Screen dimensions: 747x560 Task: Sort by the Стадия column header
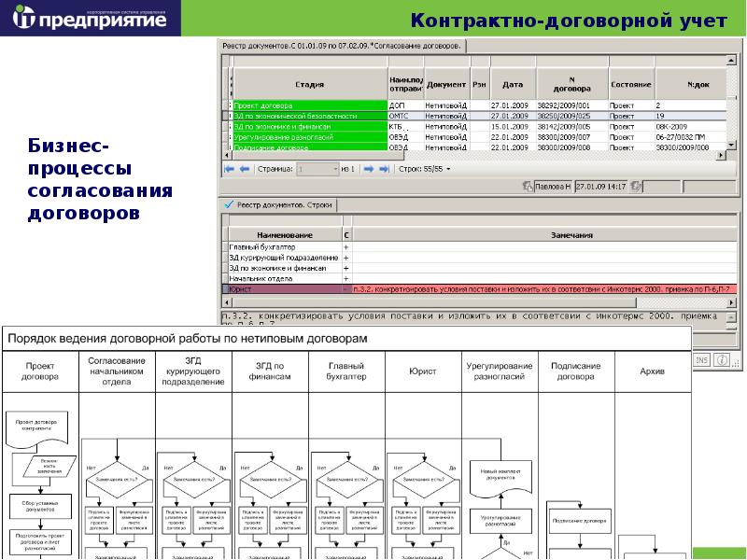coord(309,84)
